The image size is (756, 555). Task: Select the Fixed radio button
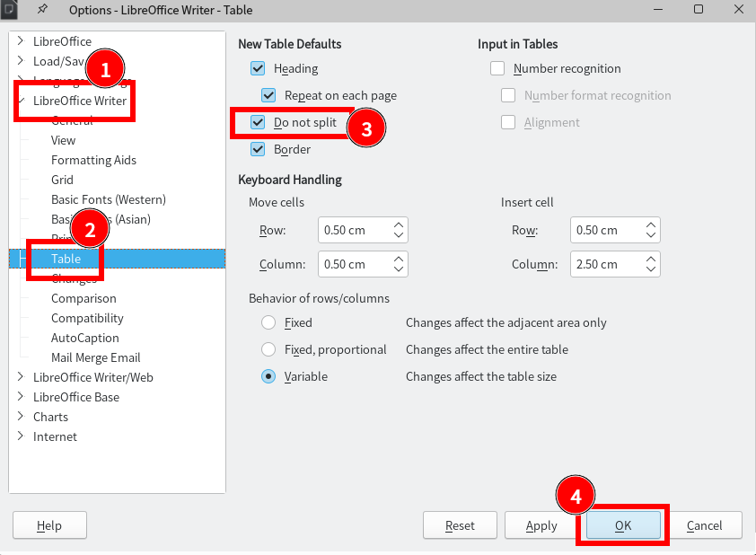[x=268, y=322]
